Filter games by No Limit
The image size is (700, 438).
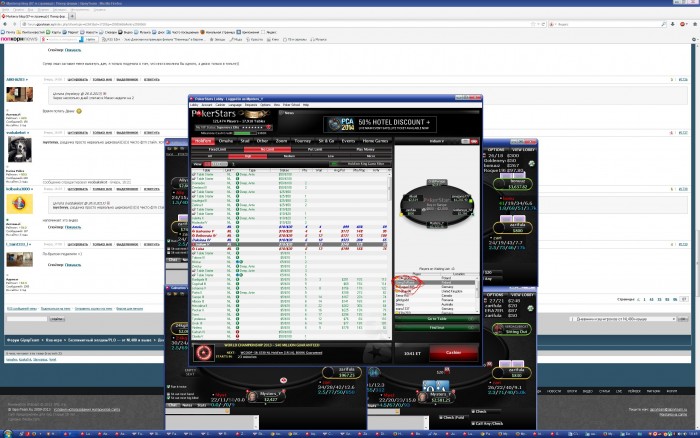pyautogui.click(x=267, y=149)
